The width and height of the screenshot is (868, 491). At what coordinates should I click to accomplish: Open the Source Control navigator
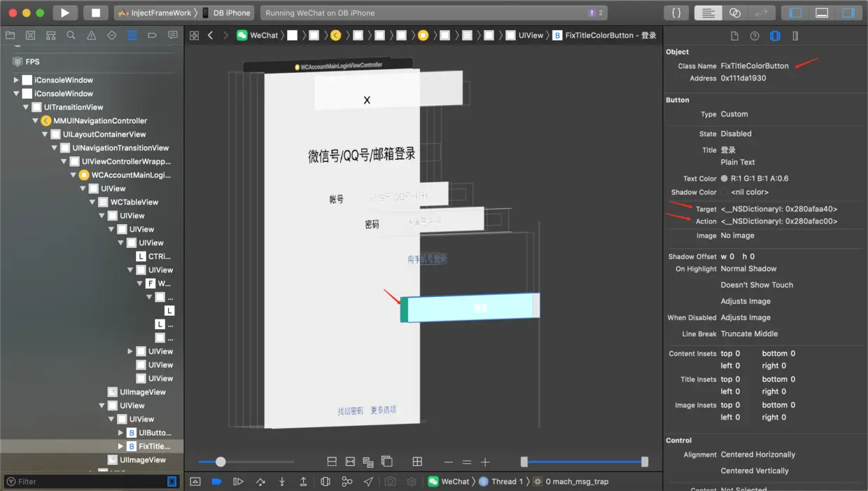pyautogui.click(x=30, y=35)
